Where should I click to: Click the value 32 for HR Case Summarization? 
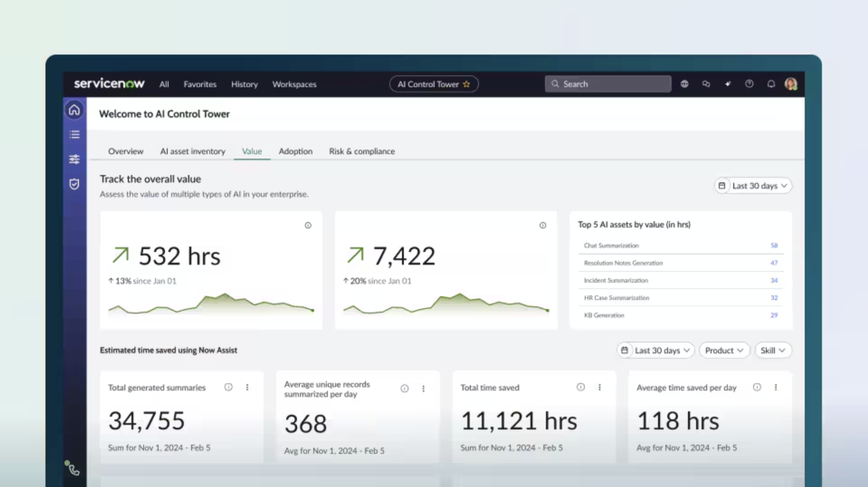click(774, 298)
